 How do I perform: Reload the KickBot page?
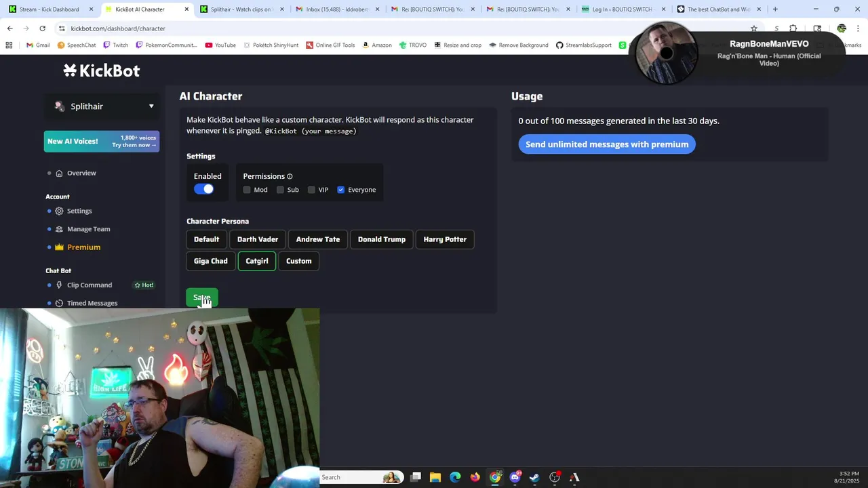click(x=42, y=28)
